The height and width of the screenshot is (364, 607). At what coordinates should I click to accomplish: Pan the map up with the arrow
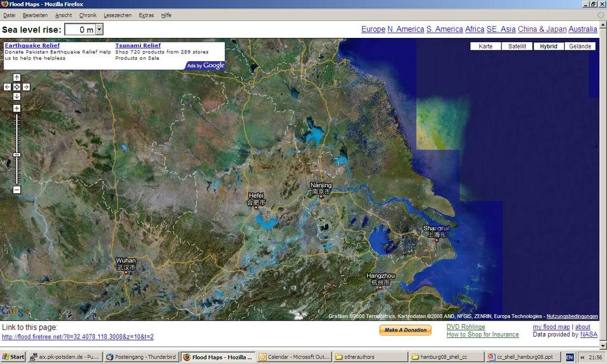[17, 77]
